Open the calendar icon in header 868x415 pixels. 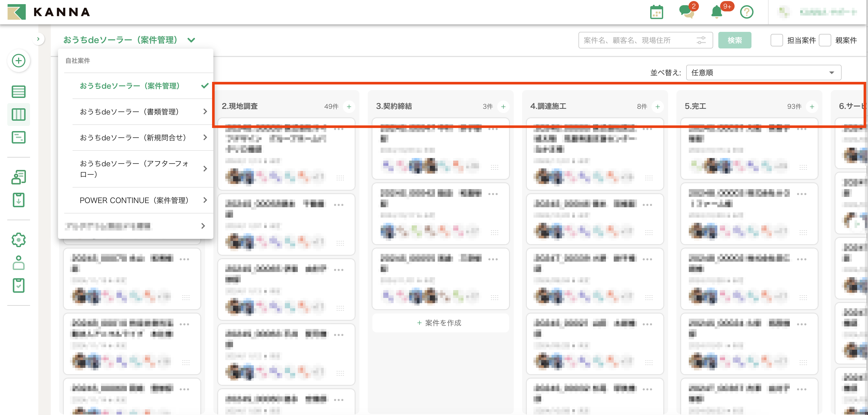pos(656,12)
